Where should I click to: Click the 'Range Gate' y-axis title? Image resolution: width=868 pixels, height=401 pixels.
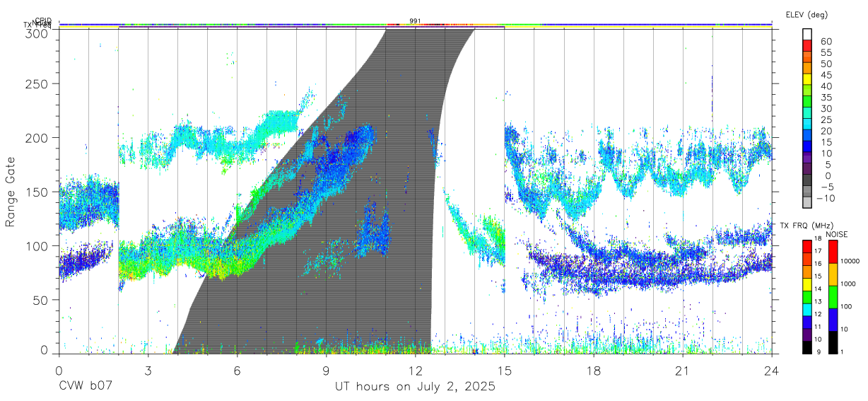pyautogui.click(x=11, y=192)
